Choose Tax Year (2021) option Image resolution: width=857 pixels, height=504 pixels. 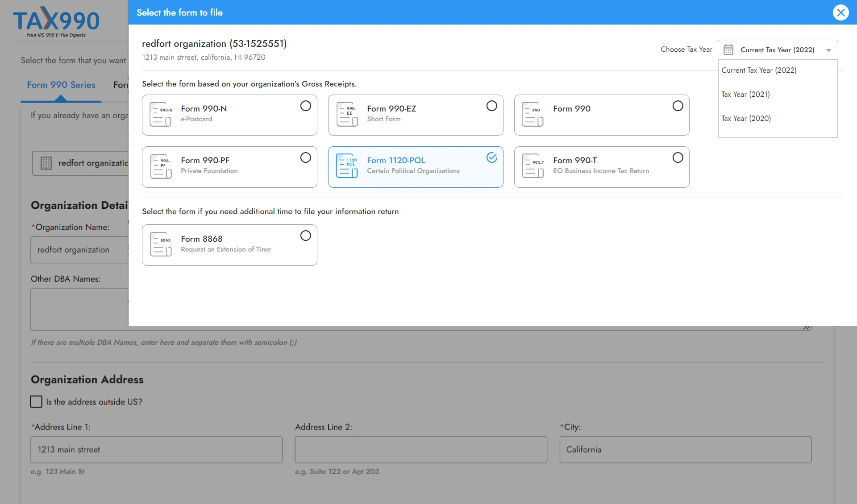778,94
